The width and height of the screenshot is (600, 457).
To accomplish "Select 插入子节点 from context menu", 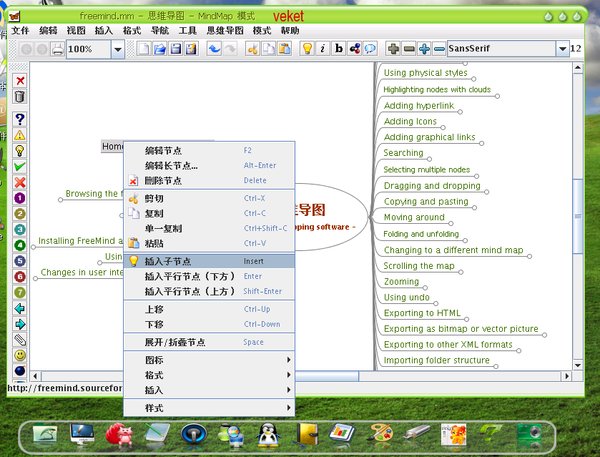I will point(209,261).
